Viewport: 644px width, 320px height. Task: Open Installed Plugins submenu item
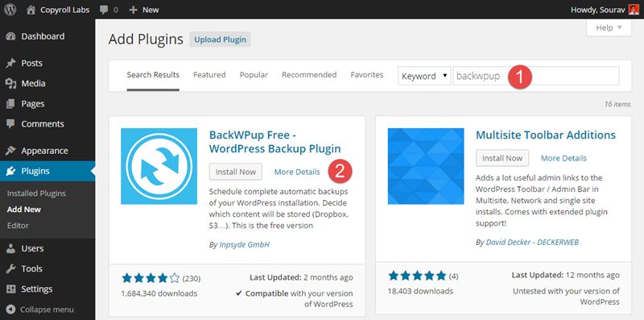pos(36,193)
